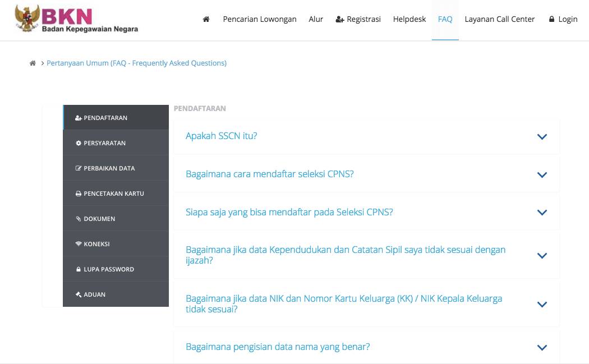Open question Siapa saja yang bisa mendaftar
Screen dimensions: 589x364
(x=289, y=212)
